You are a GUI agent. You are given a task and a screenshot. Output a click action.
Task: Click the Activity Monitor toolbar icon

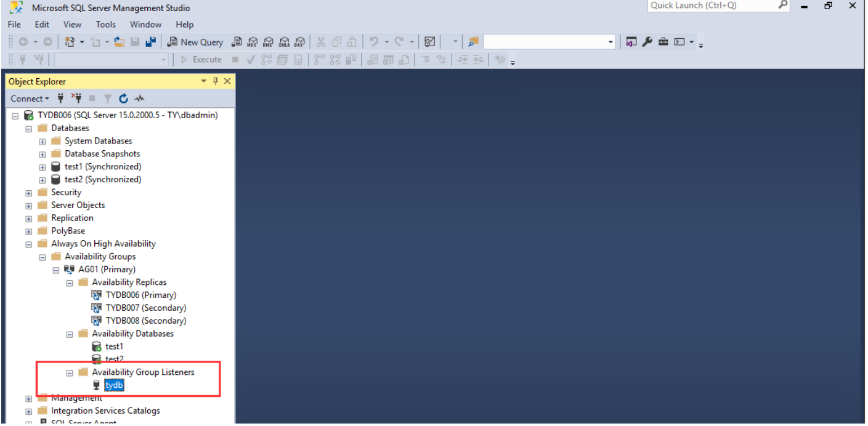click(x=431, y=42)
